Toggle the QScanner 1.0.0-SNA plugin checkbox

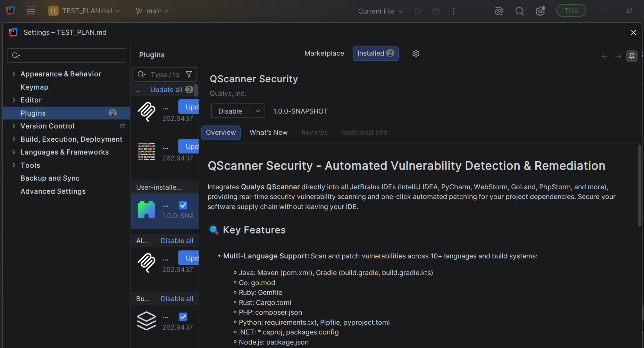point(183,205)
